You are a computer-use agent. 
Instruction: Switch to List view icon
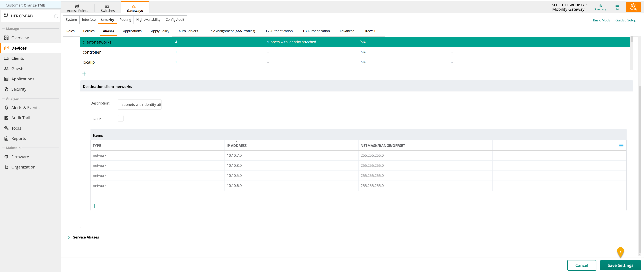point(617,7)
